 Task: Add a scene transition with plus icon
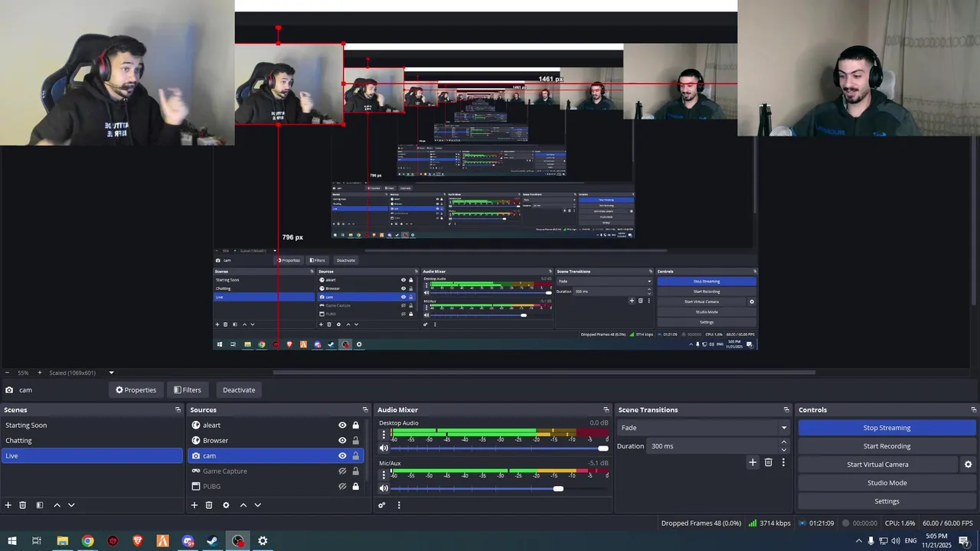click(x=753, y=462)
